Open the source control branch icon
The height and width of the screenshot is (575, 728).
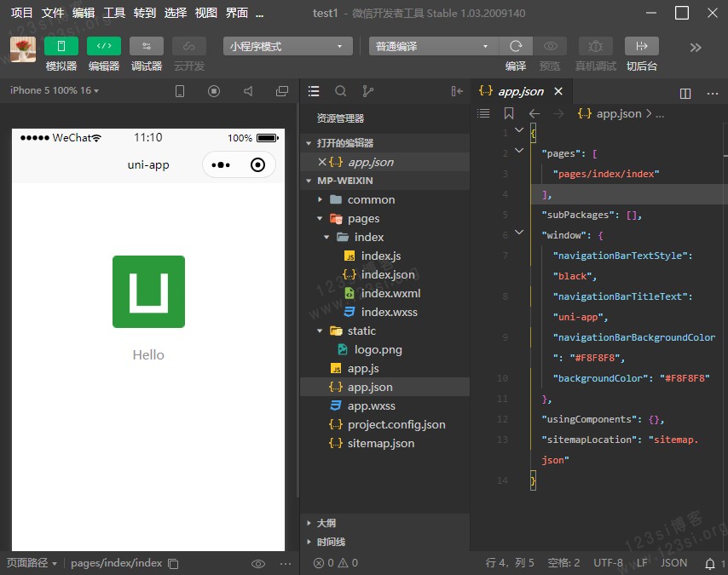[367, 91]
